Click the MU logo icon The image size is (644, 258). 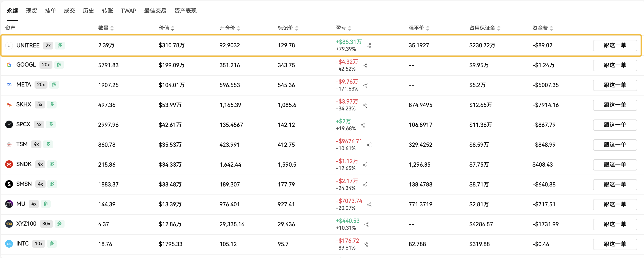9,204
